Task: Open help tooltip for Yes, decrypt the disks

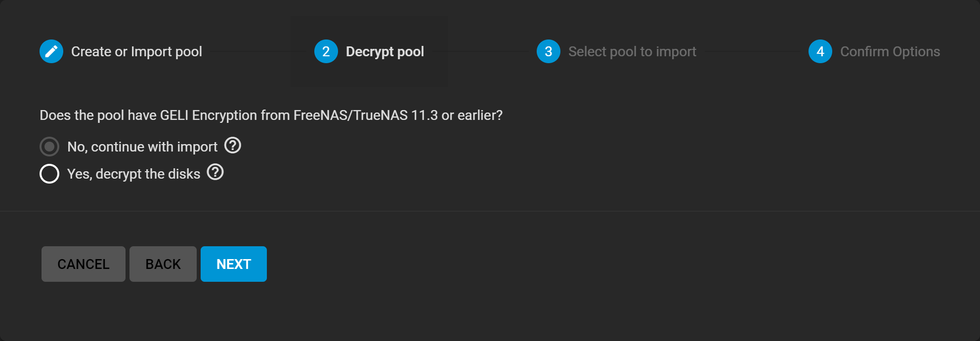Action: pos(215,172)
